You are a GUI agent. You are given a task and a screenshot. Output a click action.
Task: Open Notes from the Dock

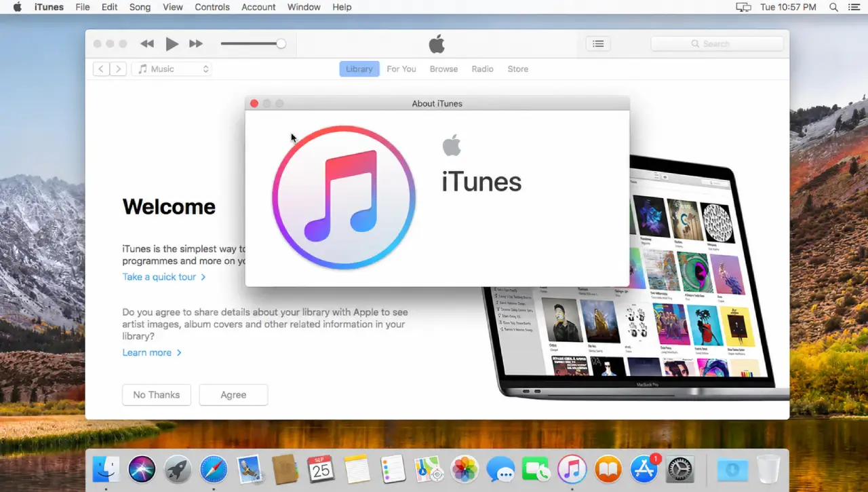pos(357,468)
